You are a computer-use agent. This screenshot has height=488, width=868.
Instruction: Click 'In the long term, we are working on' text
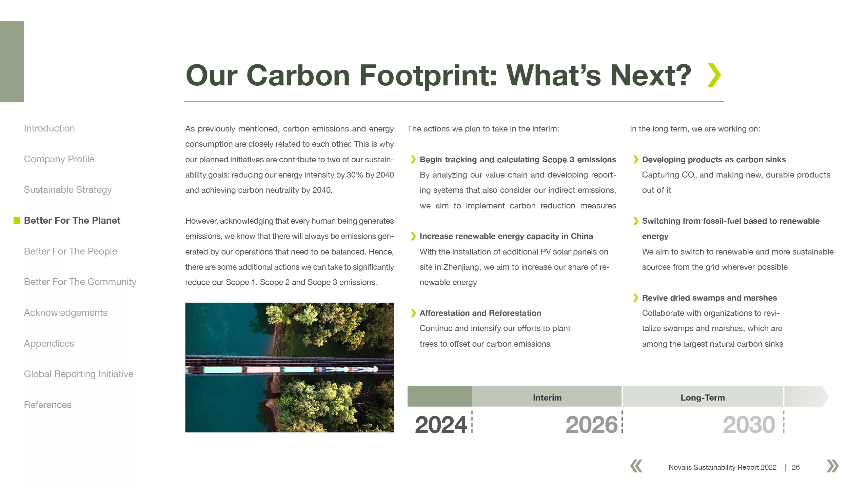point(695,129)
